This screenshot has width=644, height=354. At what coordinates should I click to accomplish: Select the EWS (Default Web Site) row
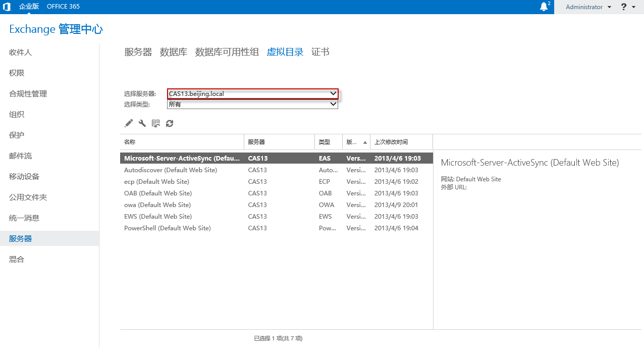click(x=277, y=217)
